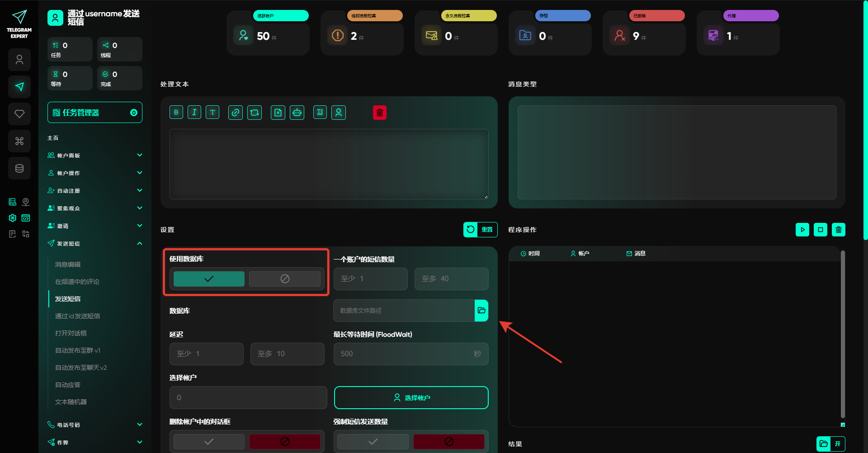868x453 pixels.
Task: Click the red trash icon in text toolbar
Action: 380,113
